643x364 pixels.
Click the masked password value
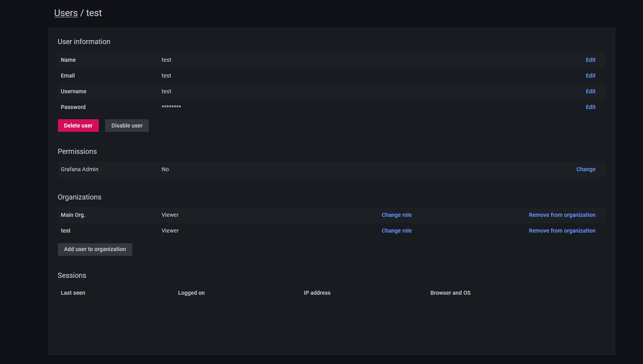point(171,107)
